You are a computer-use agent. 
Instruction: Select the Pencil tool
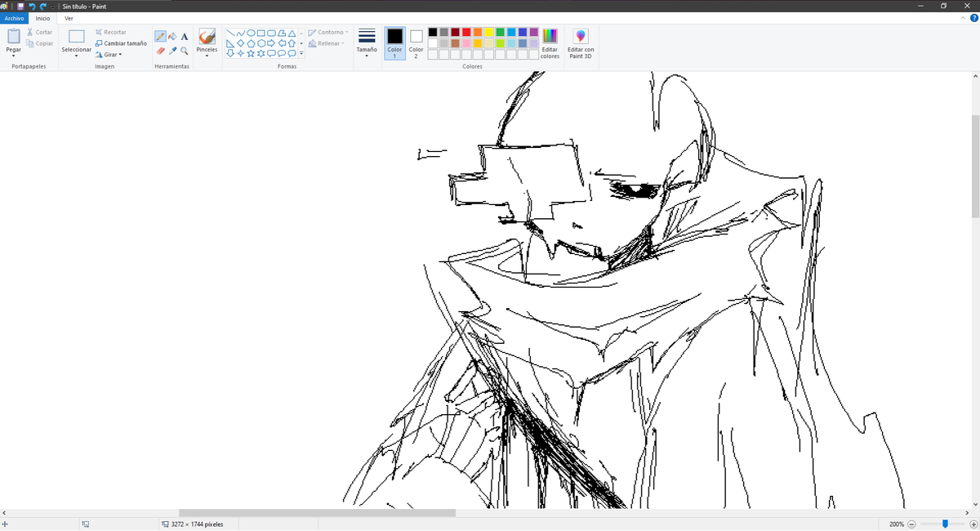pyautogui.click(x=160, y=37)
